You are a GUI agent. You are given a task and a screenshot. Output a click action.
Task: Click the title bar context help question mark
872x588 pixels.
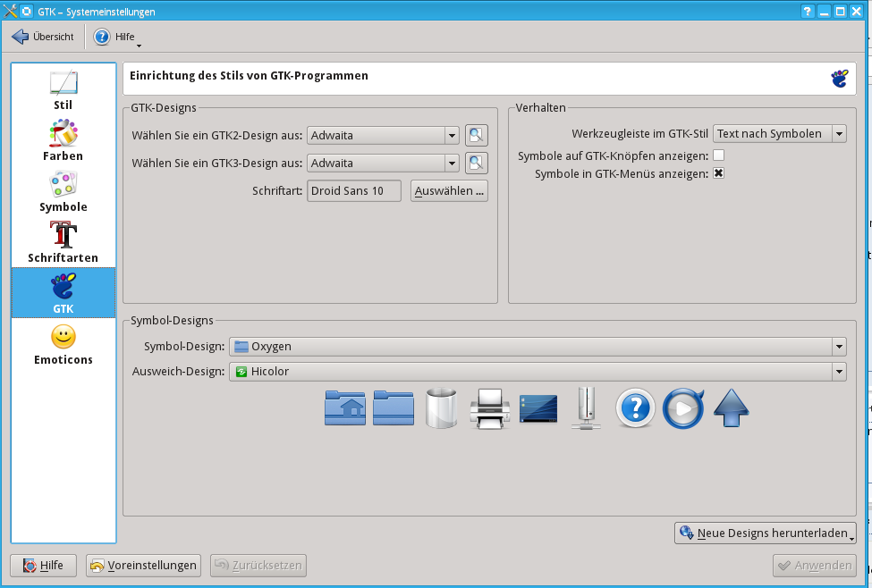808,11
